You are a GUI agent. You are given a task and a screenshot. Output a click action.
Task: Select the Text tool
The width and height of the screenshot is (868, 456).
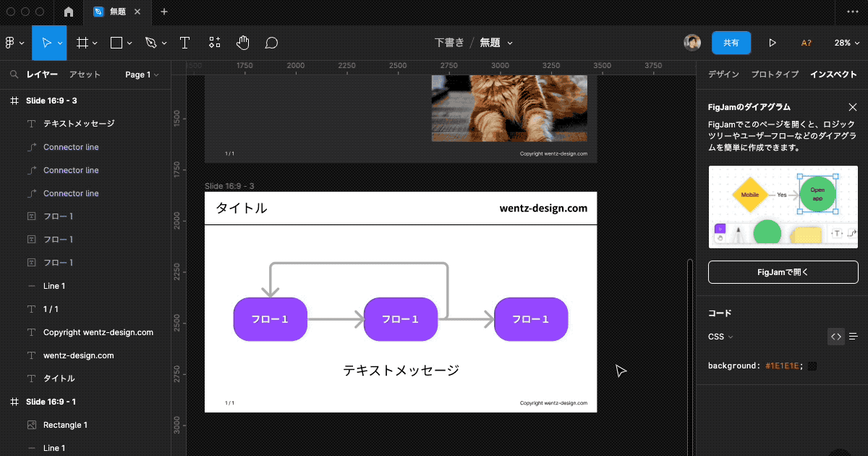point(184,43)
